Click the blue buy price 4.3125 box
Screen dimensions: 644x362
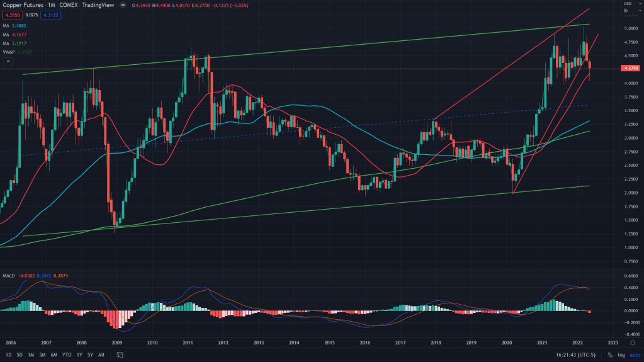click(49, 14)
